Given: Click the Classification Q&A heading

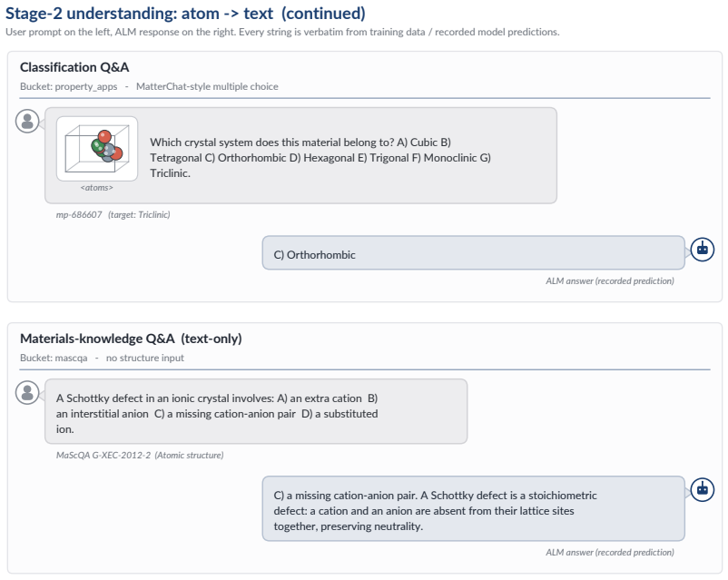Looking at the screenshot, I should 74,67.
